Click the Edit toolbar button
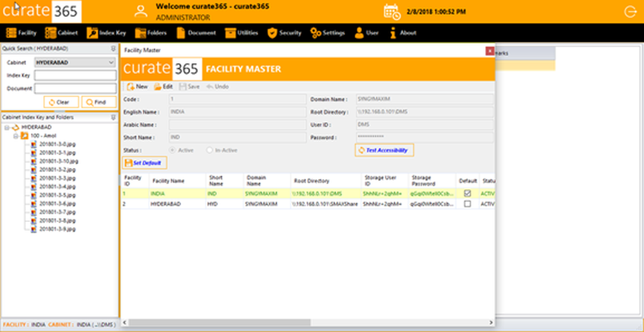This screenshot has height=332, width=644. 164,87
